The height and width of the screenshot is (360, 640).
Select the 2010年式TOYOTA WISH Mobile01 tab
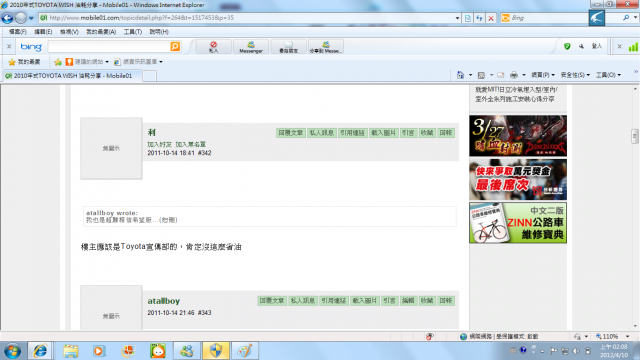click(72, 76)
